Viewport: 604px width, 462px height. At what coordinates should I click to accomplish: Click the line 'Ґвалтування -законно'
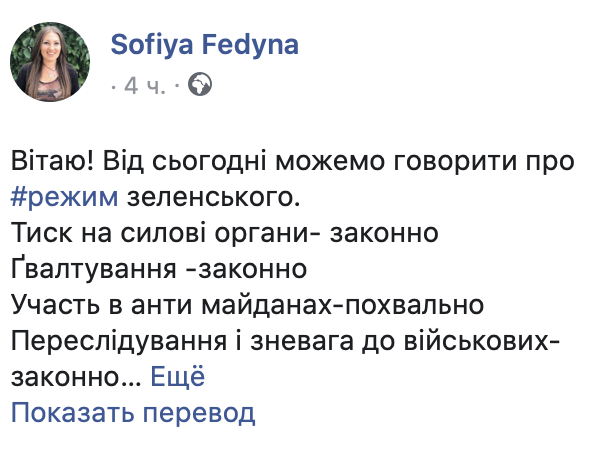[x=159, y=269]
